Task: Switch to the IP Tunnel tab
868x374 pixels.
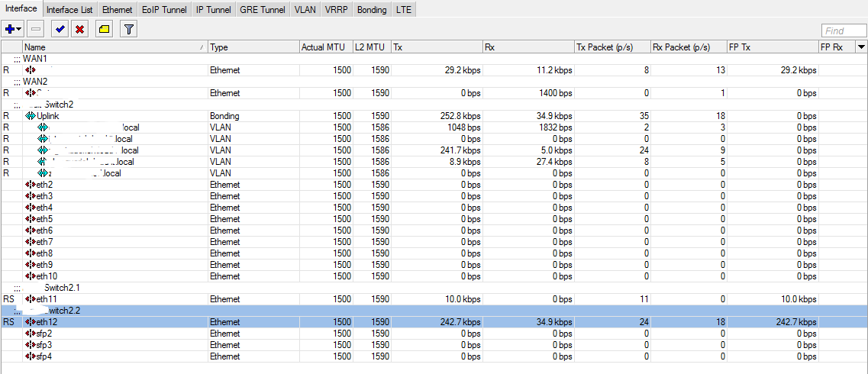Action: [214, 9]
